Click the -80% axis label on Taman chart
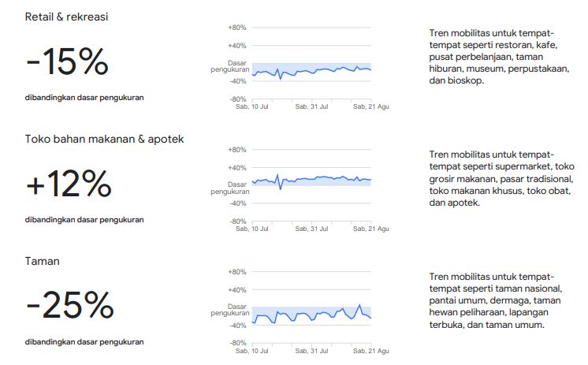Viewport: 588px width, 365px height. click(x=238, y=343)
